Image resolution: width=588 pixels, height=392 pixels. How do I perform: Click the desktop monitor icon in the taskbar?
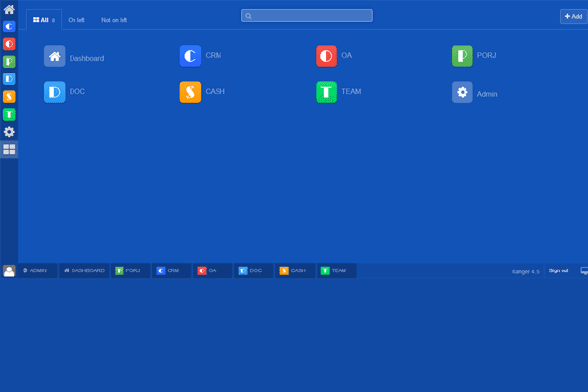[x=584, y=270]
